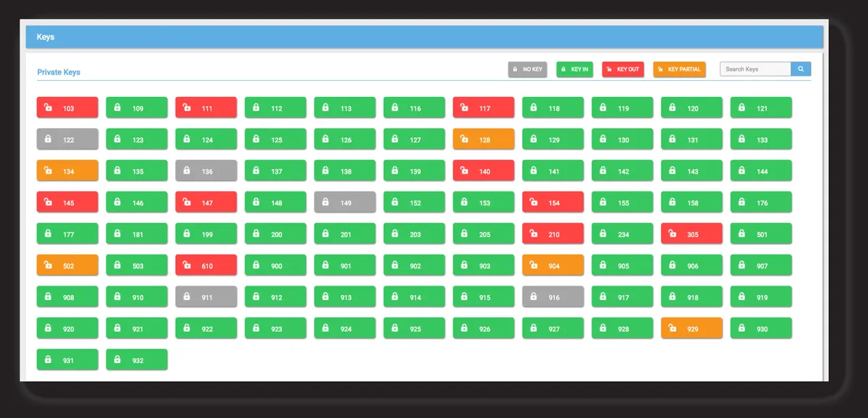Click the lock icon on key 908

point(48,297)
